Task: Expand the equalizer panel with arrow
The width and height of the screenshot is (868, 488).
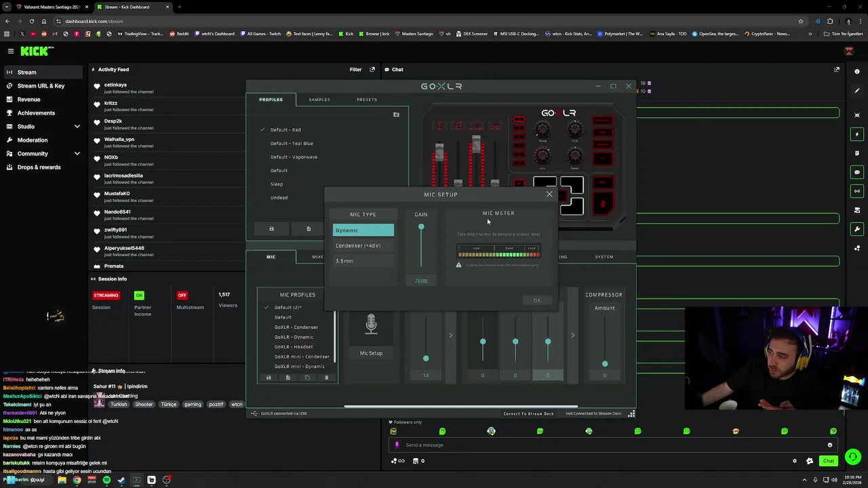Action: click(x=572, y=335)
